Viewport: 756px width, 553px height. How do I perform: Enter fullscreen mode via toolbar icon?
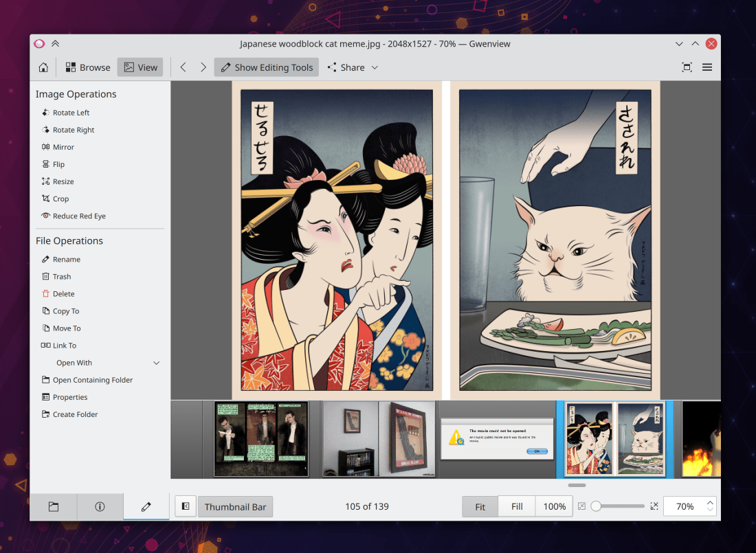[x=687, y=67]
